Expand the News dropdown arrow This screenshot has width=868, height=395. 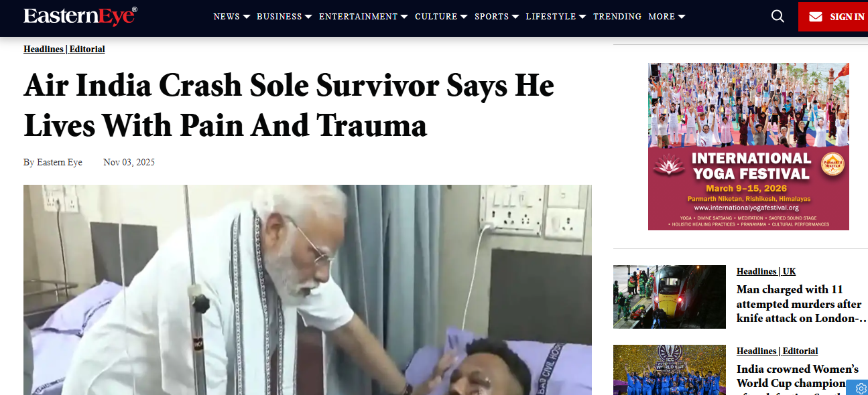click(x=247, y=17)
